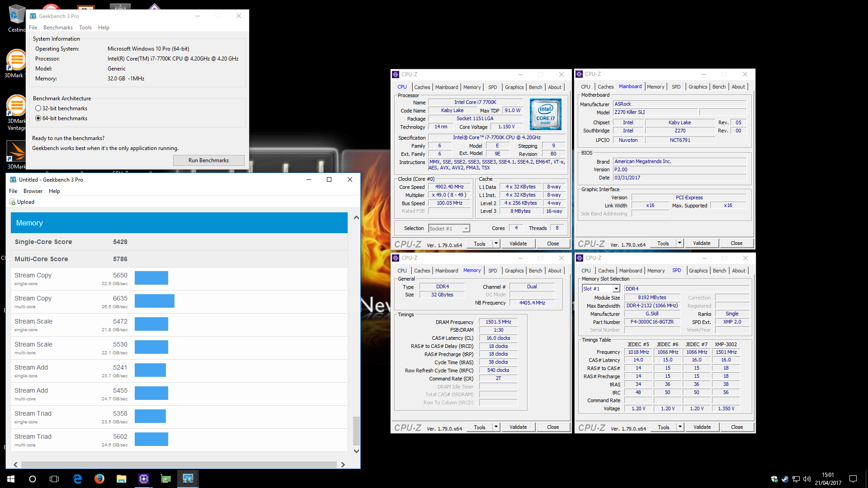Click the Model field Z270 Killer SLI
Screen dimensions: 868x488
coord(656,112)
